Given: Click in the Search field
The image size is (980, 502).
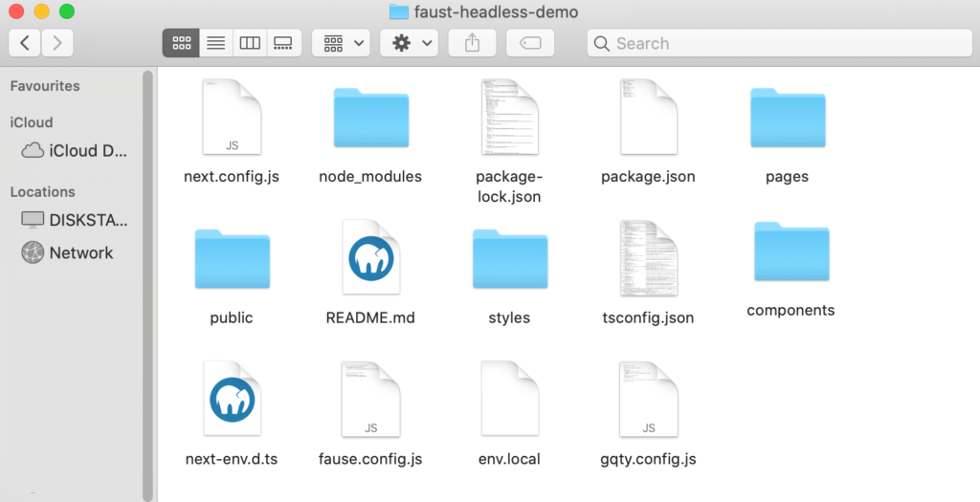Looking at the screenshot, I should [779, 43].
